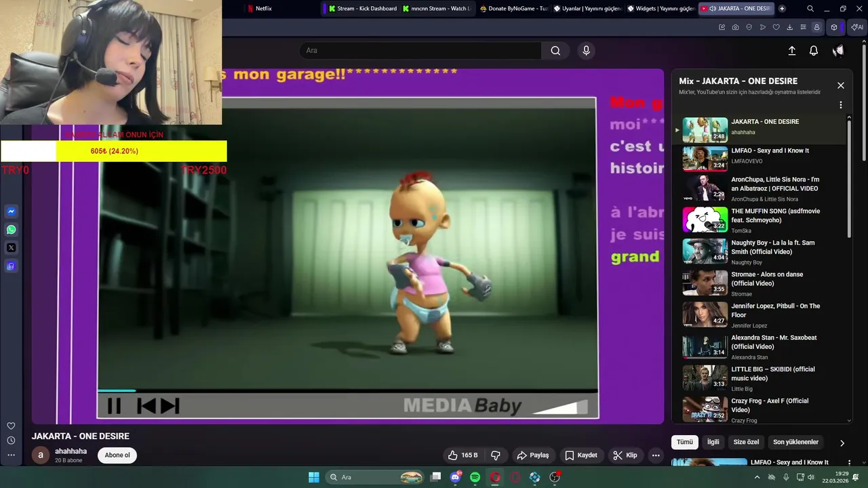
Task: Select the Size özel filter chip
Action: (747, 442)
